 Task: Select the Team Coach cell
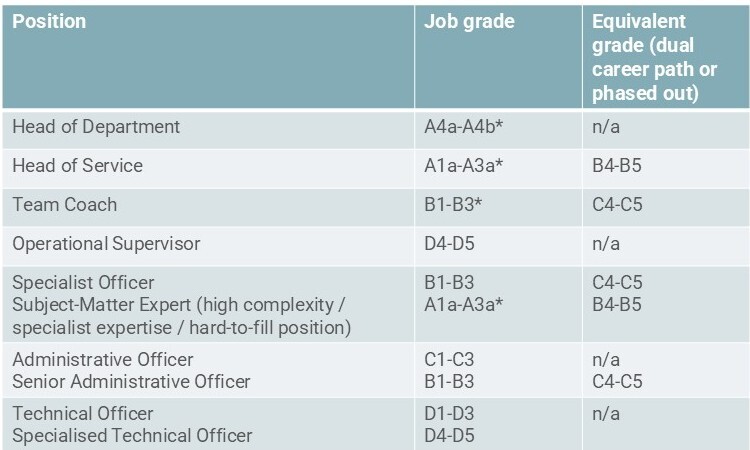208,207
